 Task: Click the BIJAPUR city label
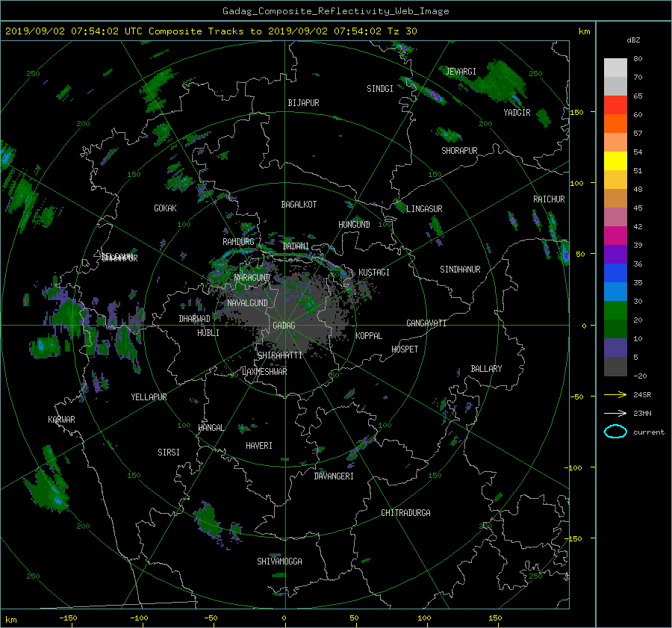[303, 103]
